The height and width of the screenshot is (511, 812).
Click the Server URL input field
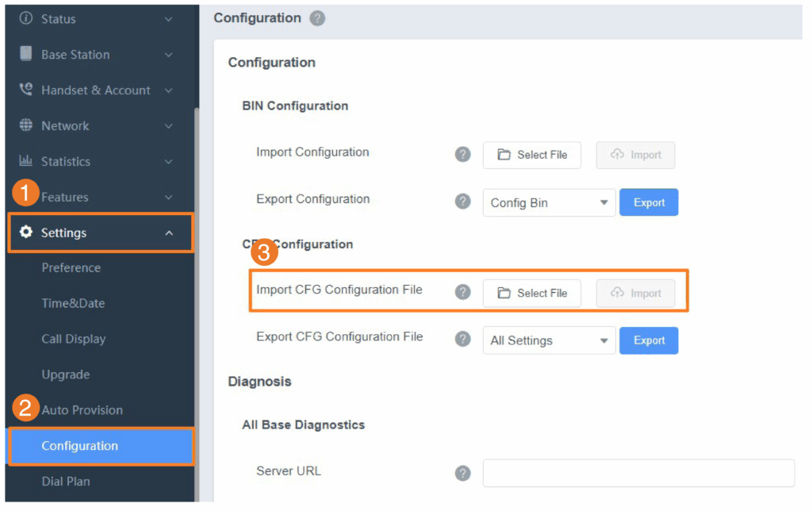coord(638,473)
